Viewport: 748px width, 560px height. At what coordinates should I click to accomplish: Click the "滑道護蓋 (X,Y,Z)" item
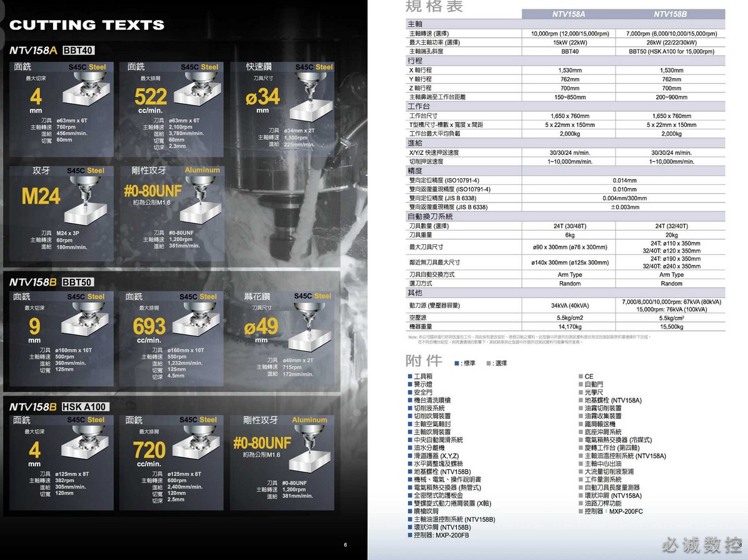pyautogui.click(x=437, y=456)
